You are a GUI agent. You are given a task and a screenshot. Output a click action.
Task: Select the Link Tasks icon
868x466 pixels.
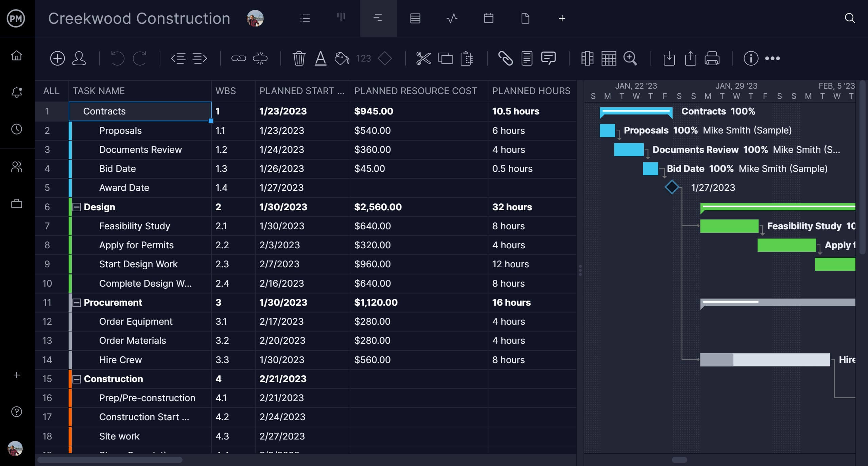[238, 58]
